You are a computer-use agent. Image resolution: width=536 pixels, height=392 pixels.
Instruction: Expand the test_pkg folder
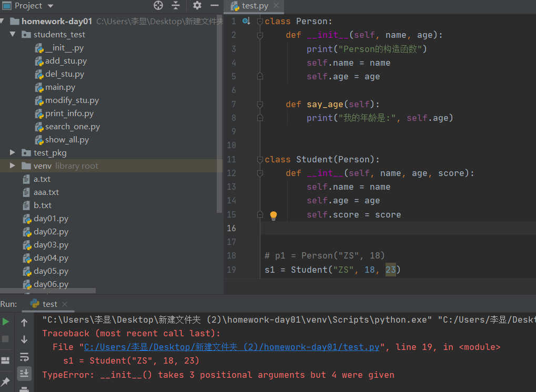pyautogui.click(x=13, y=152)
